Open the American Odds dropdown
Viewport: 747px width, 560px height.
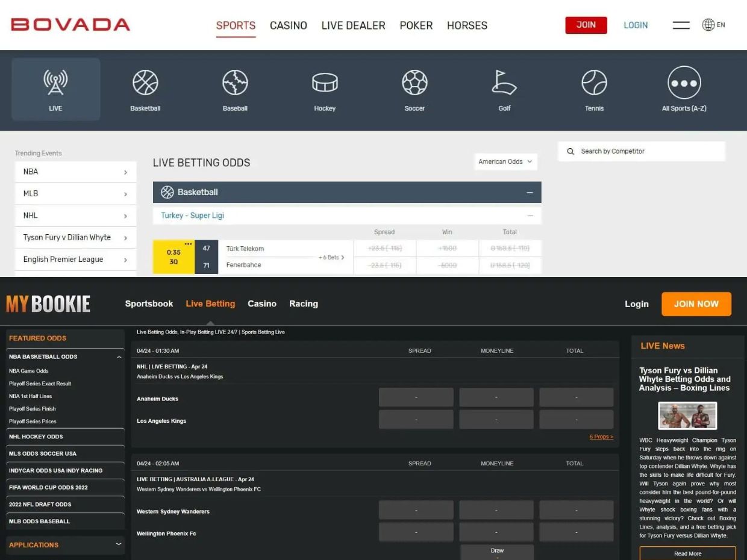point(505,161)
